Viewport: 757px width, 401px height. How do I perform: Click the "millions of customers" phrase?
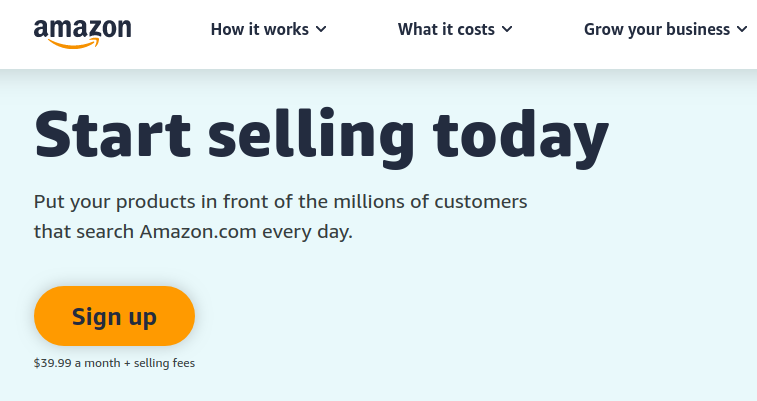(431, 202)
